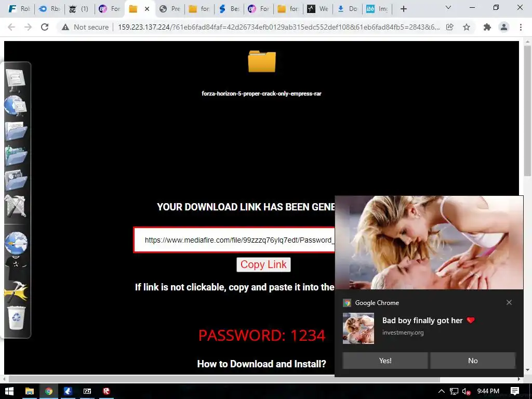
Task: Click the 9:44 PM clock
Action: (x=488, y=391)
